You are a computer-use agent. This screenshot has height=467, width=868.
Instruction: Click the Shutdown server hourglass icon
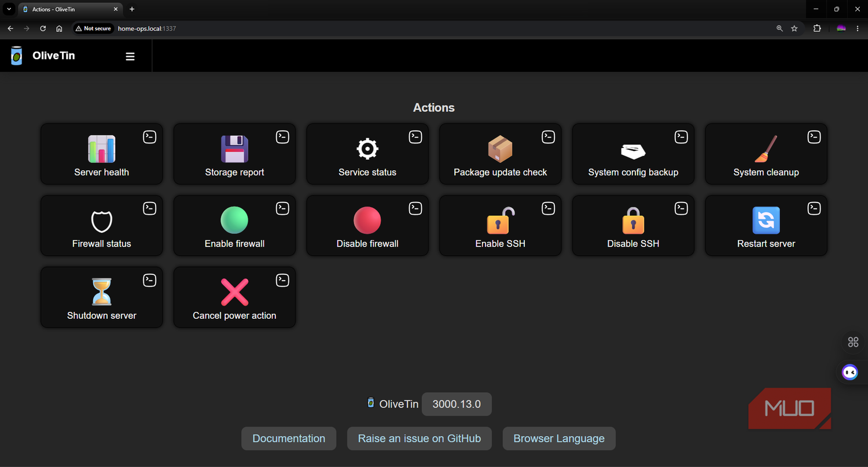(x=101, y=292)
